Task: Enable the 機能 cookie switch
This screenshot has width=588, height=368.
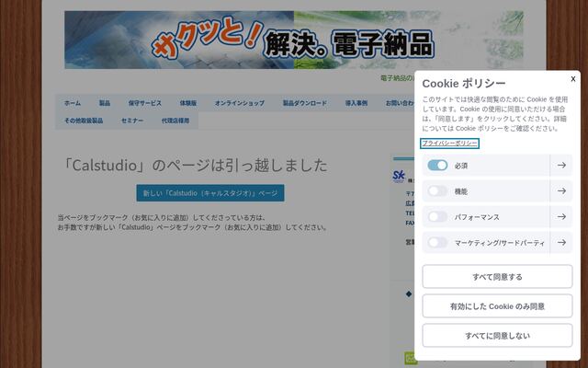Action: point(437,191)
